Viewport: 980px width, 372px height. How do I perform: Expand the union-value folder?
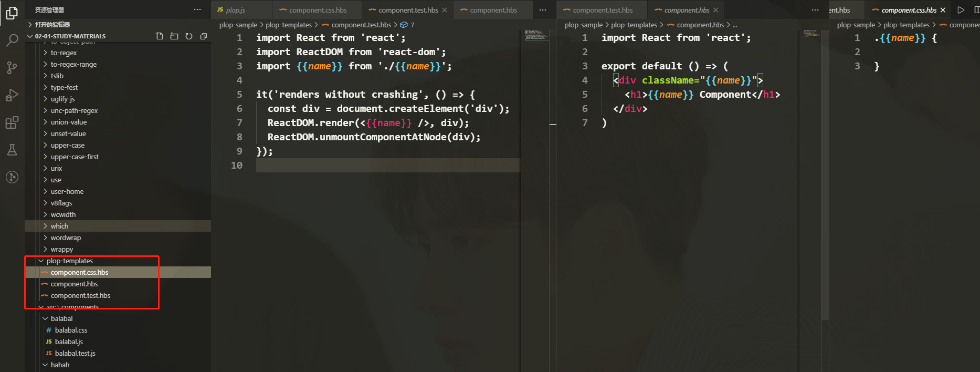coord(118,122)
